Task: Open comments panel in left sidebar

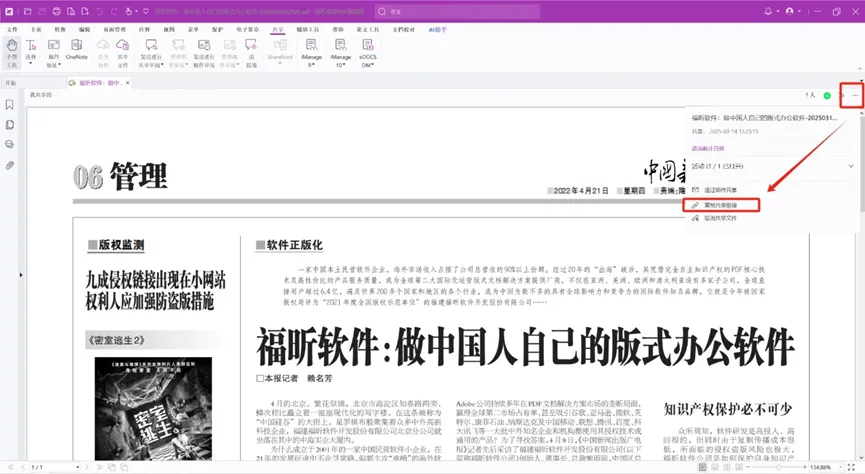Action: coord(9,145)
